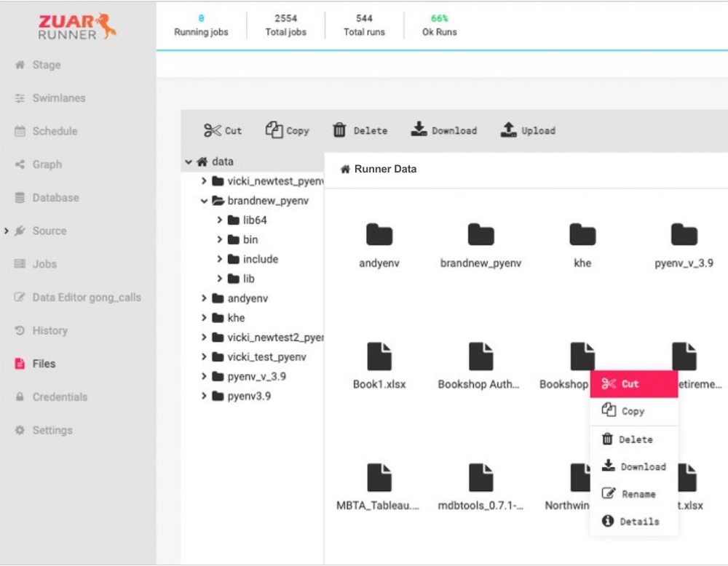Viewport: 728px width, 566px height.
Task: Click the Copy toolbar button
Action: [x=288, y=130]
